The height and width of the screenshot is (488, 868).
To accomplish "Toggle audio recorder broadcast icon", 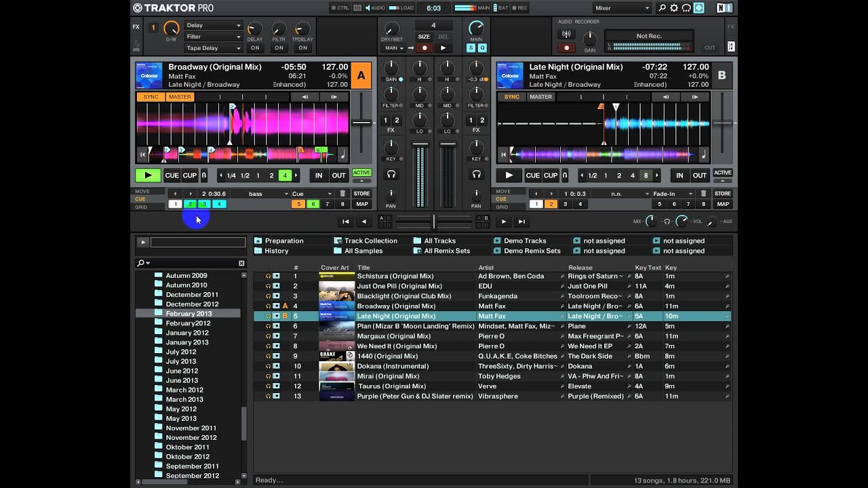I will 566,35.
